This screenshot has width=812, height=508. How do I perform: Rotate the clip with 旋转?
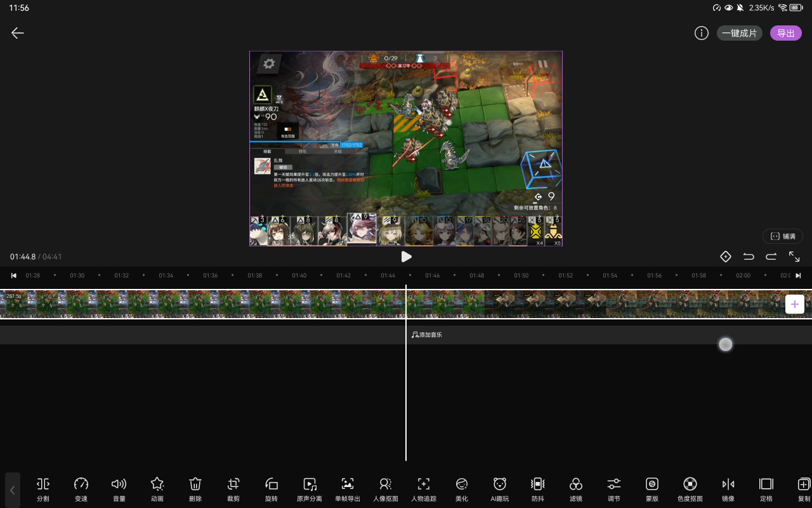pyautogui.click(x=272, y=490)
